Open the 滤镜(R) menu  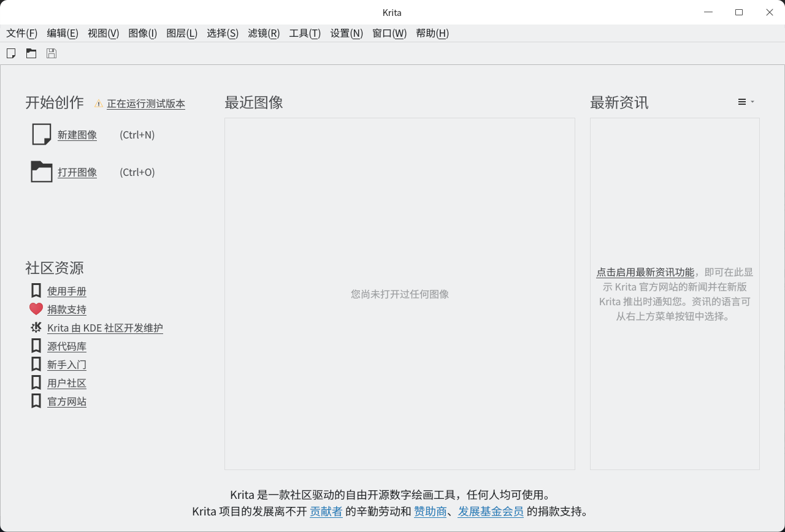coord(264,33)
